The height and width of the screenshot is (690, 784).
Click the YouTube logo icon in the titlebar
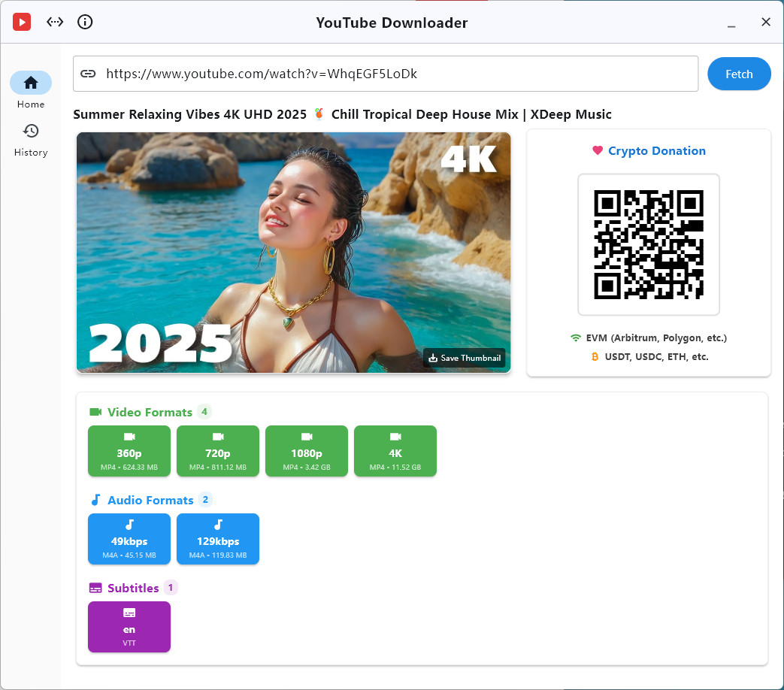pyautogui.click(x=22, y=22)
